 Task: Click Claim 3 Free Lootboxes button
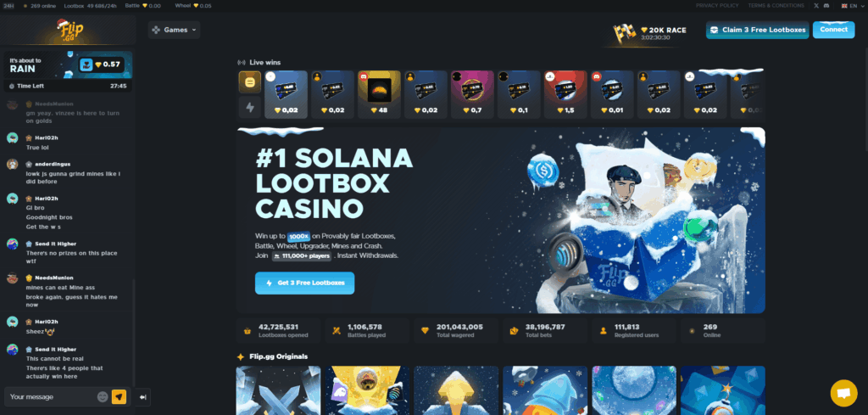pyautogui.click(x=757, y=30)
